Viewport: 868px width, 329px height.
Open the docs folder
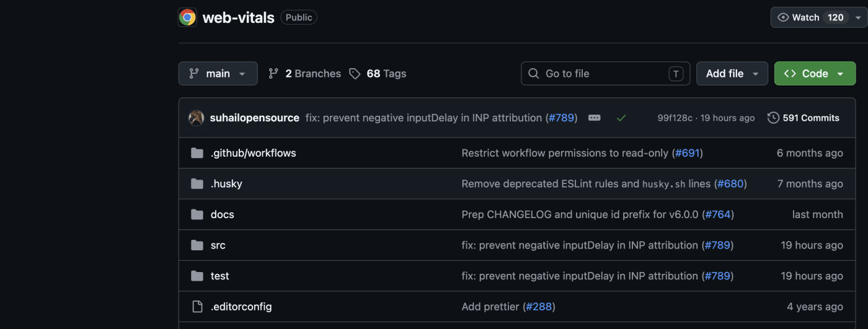click(223, 215)
